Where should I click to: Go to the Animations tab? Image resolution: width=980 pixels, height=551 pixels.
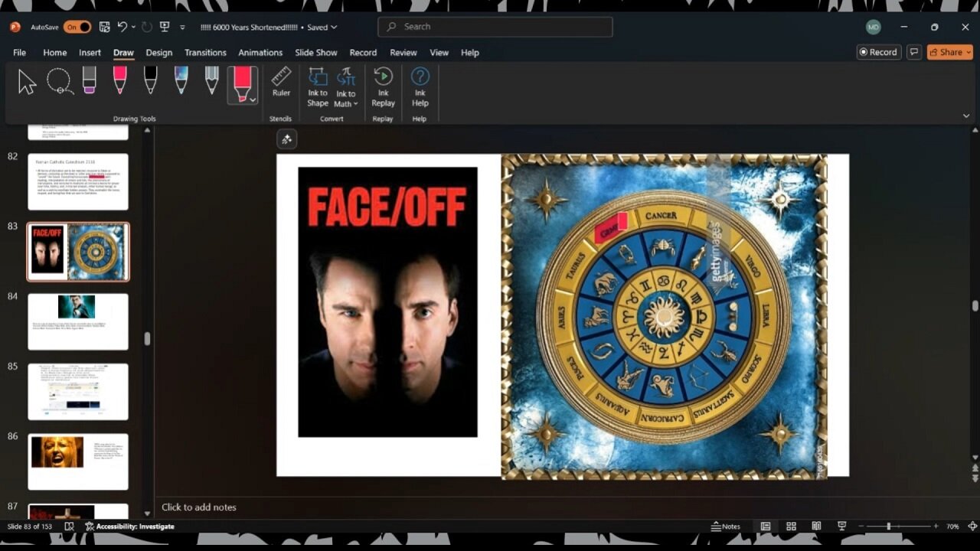point(260,53)
